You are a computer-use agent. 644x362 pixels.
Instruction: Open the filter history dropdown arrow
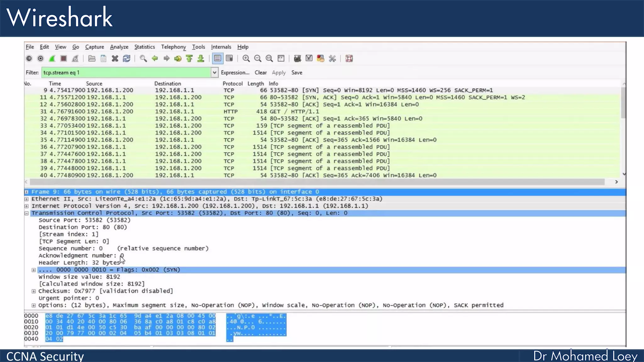click(x=214, y=73)
